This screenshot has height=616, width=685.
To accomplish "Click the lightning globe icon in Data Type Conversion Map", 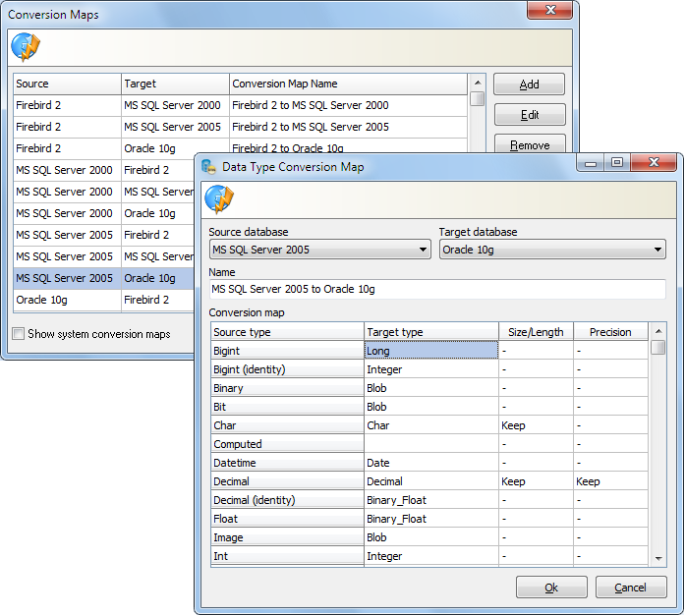I will coord(218,199).
